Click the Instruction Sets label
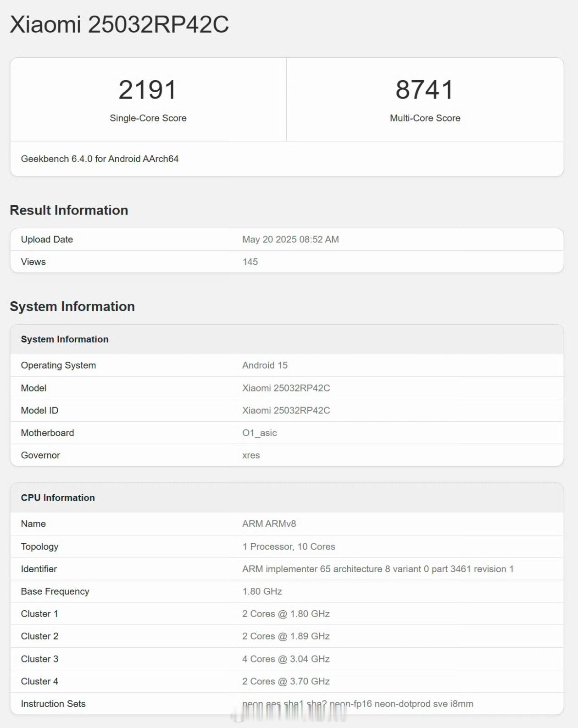This screenshot has height=728, width=578. (53, 704)
